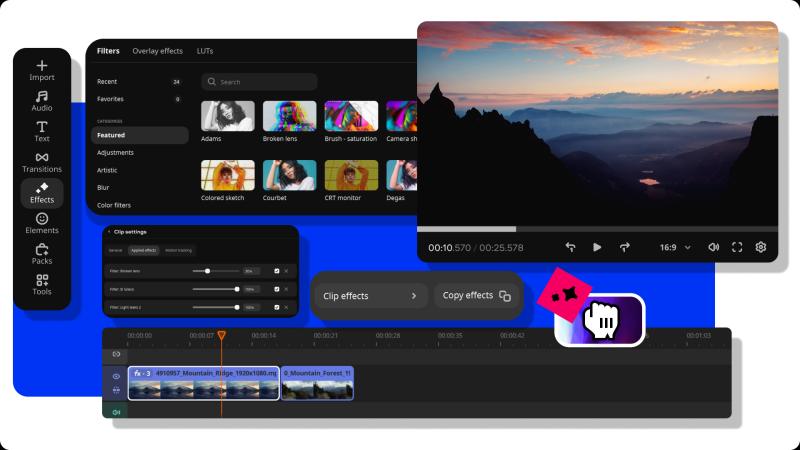The height and width of the screenshot is (450, 800).
Task: Adjust the Light leaks intensity slider
Action: coord(216,307)
